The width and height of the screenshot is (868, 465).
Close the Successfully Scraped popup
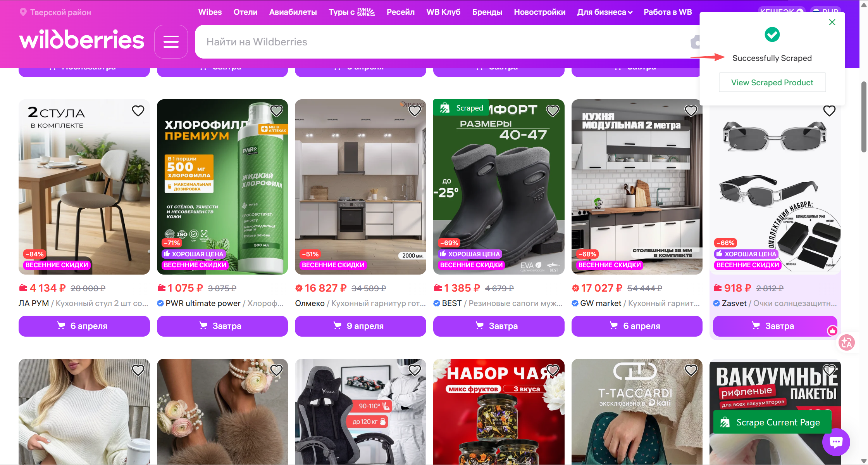[x=832, y=22]
